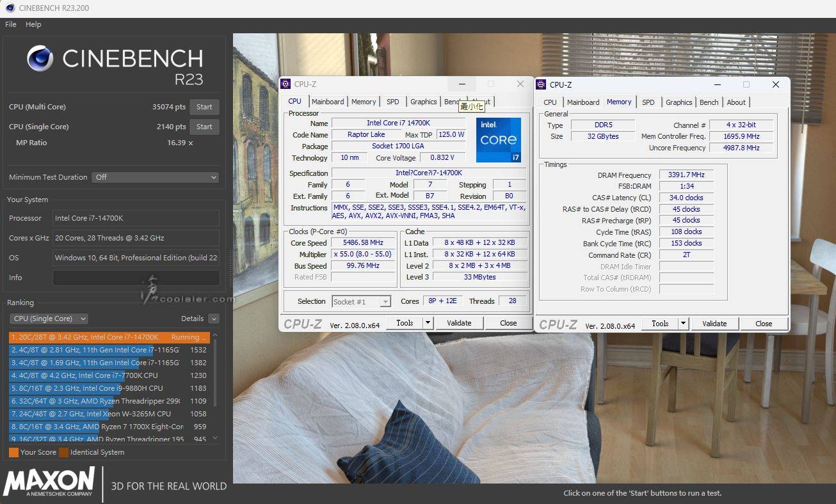
Task: Select Memory tab in right CPU-Z window
Action: click(x=619, y=102)
